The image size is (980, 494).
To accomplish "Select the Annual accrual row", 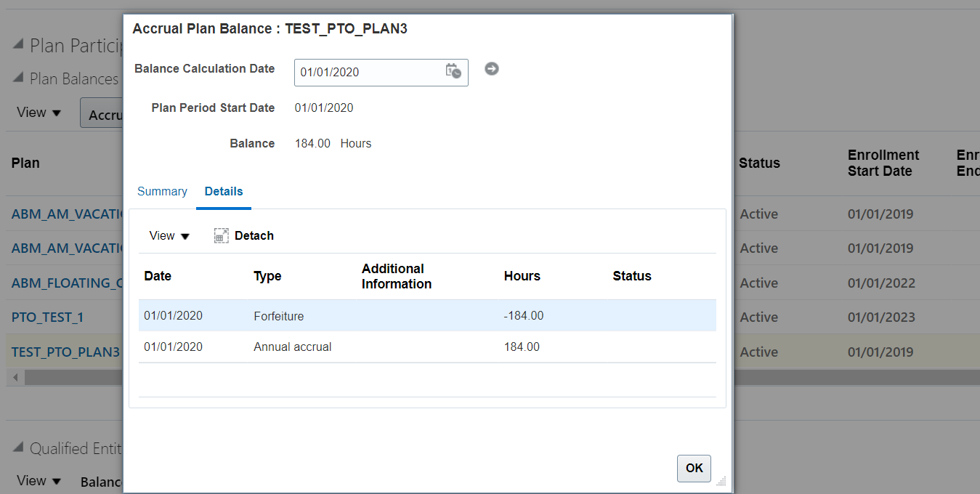I will tap(427, 347).
